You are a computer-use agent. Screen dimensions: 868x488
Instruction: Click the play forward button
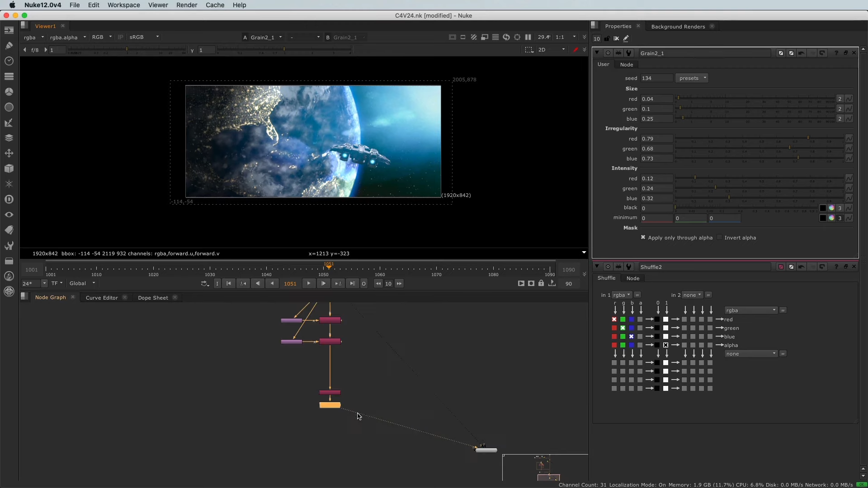coord(309,283)
